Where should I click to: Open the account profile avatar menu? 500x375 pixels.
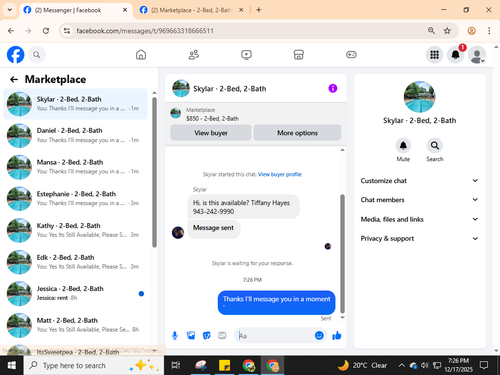pos(477,55)
